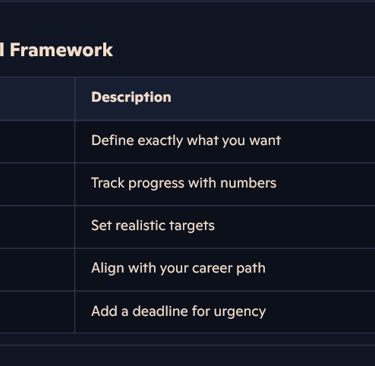The height and width of the screenshot is (366, 375).
Task: Select the left cell beside 'Set realistic targets'
Action: [37, 227]
